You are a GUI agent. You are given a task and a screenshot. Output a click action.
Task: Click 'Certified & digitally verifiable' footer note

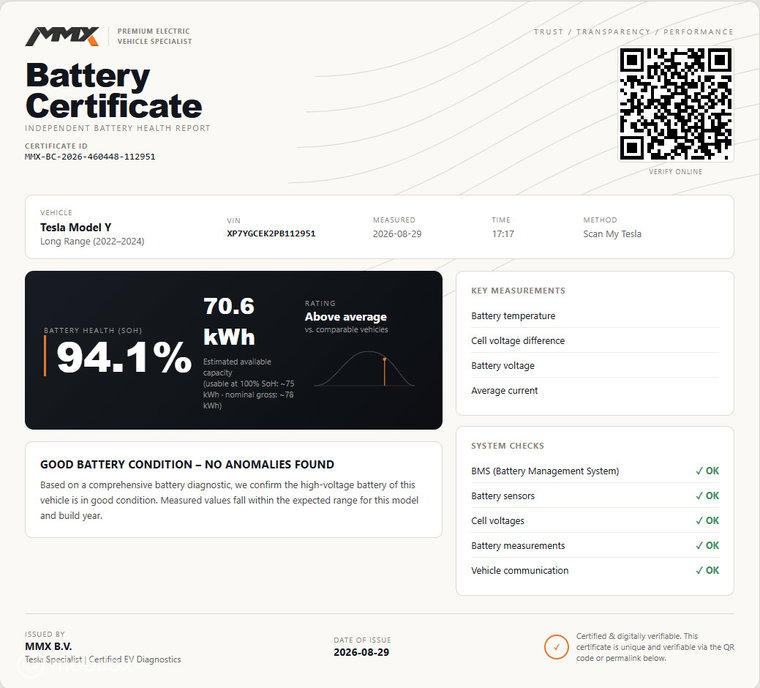[x=655, y=647]
